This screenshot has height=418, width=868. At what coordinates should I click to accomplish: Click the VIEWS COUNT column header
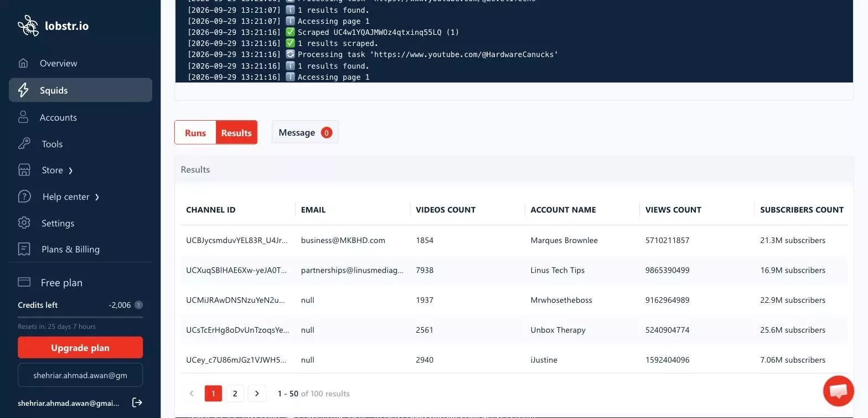(x=673, y=210)
